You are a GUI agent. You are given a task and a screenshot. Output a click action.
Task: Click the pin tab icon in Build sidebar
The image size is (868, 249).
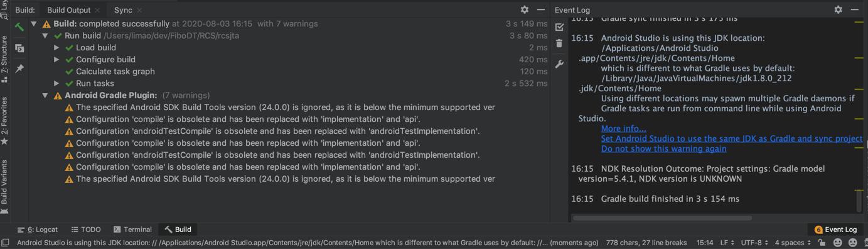[19, 69]
